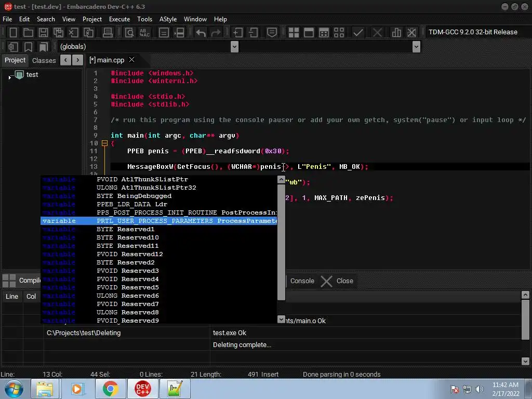
Task: Click the Open file folder icon
Action: (x=28, y=33)
